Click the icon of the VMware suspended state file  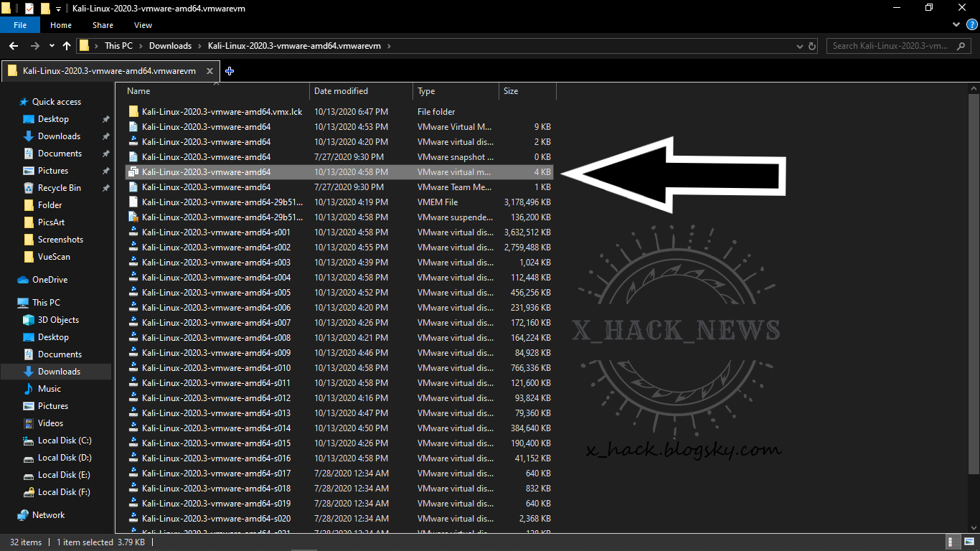coord(133,217)
